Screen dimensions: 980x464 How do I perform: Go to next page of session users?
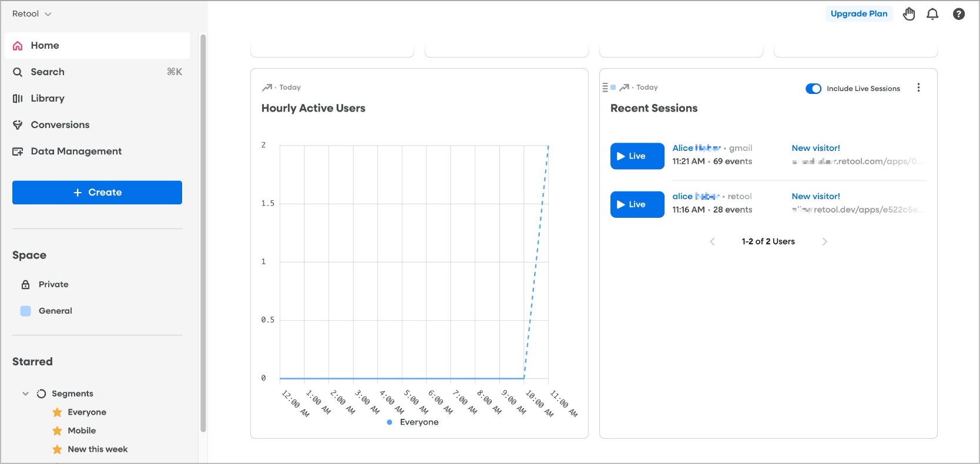[x=824, y=241]
